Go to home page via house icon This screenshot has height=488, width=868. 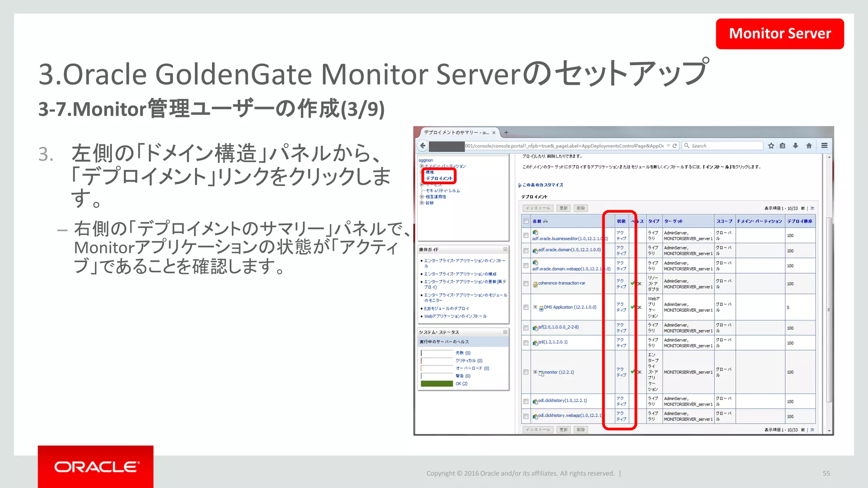pos(809,146)
